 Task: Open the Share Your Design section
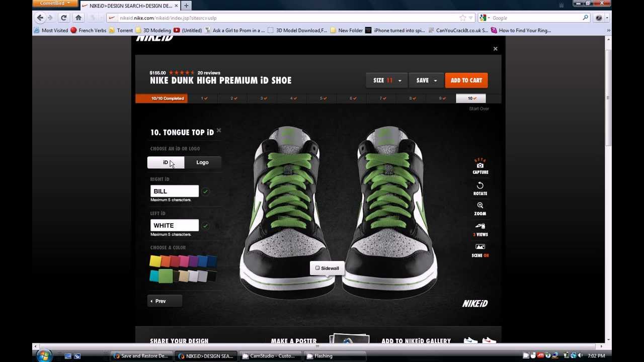tap(179, 341)
